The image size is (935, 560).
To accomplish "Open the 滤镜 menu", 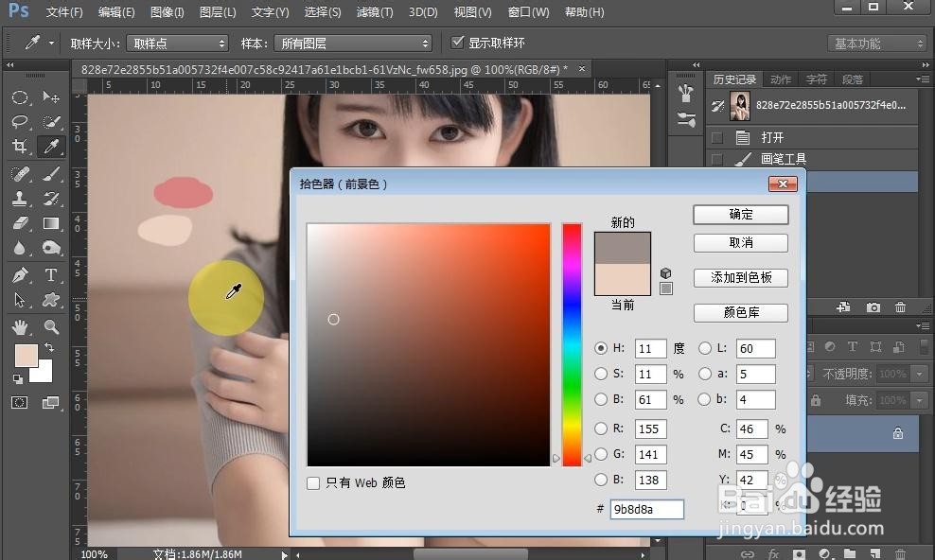I will click(374, 12).
